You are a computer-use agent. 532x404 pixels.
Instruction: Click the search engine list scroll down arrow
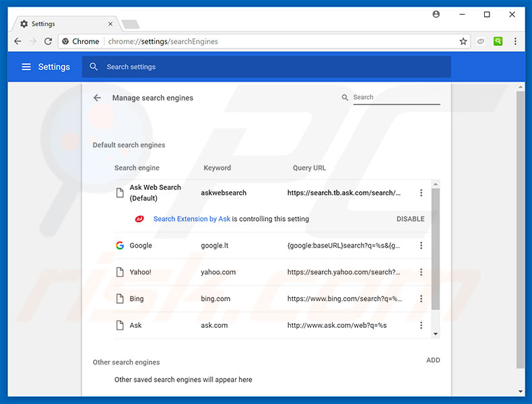[436, 334]
